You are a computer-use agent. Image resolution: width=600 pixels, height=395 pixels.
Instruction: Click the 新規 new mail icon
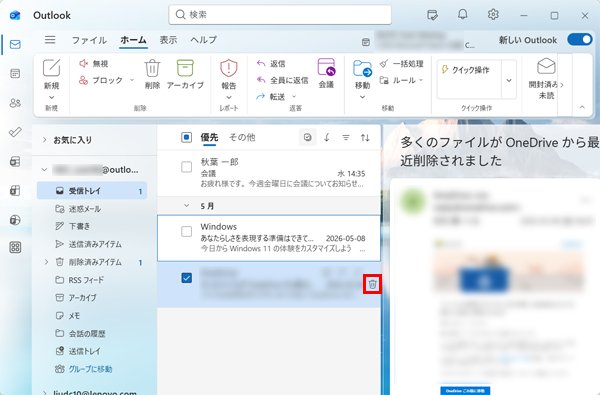(x=51, y=69)
